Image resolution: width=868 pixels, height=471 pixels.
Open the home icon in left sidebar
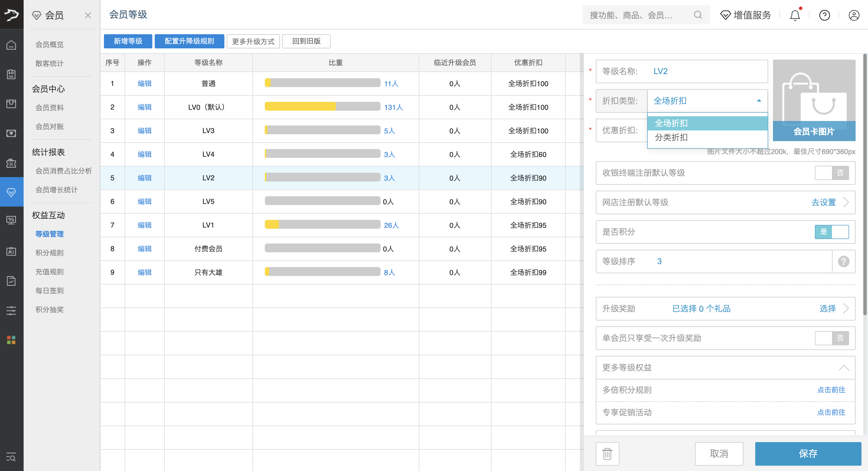pos(12,45)
